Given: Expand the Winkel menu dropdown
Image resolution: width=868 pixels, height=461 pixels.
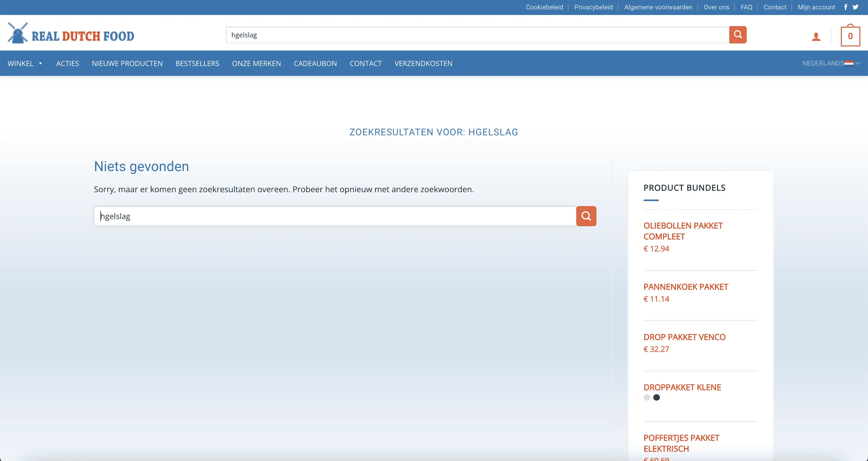Looking at the screenshot, I should (x=40, y=63).
